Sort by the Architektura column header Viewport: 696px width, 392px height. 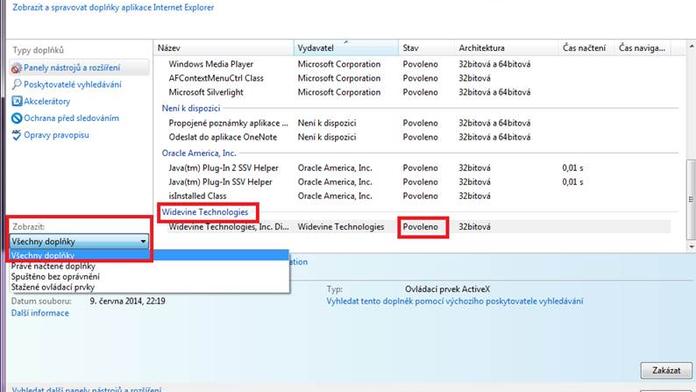point(506,48)
